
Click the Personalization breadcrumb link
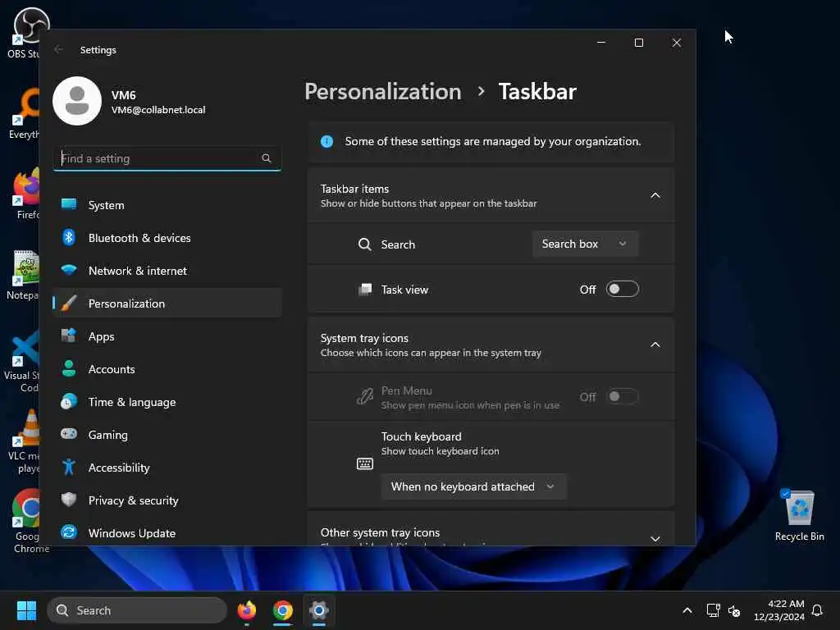point(383,92)
